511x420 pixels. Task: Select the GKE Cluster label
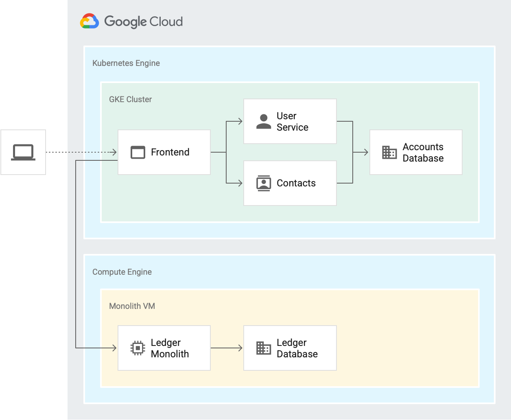[130, 99]
